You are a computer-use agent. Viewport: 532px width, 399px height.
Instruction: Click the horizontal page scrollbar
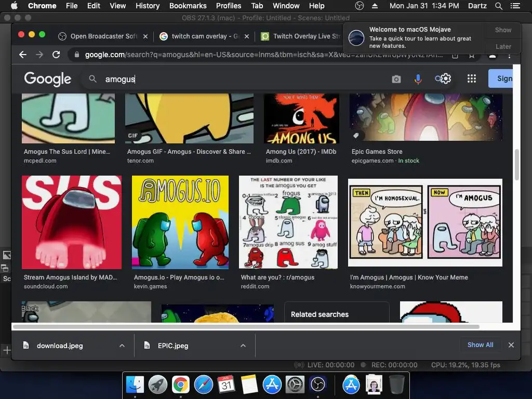click(246, 327)
